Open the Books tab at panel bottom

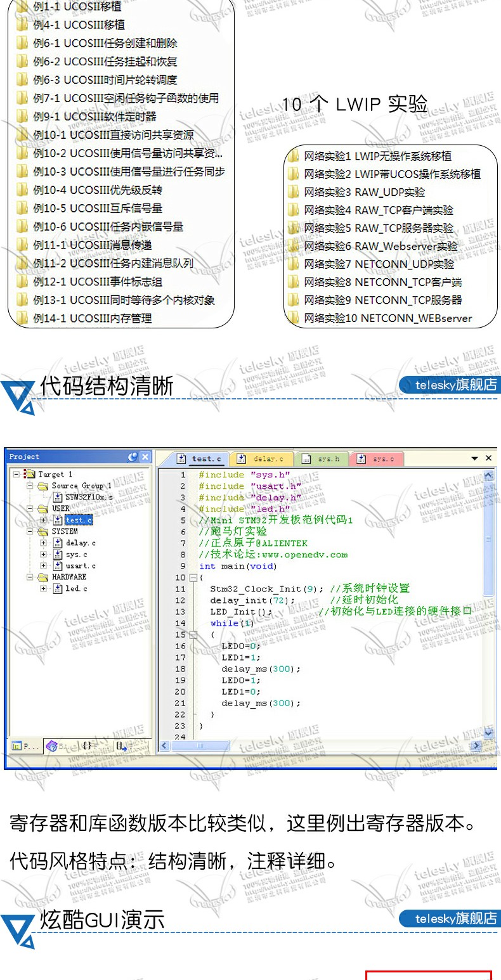coord(60,747)
